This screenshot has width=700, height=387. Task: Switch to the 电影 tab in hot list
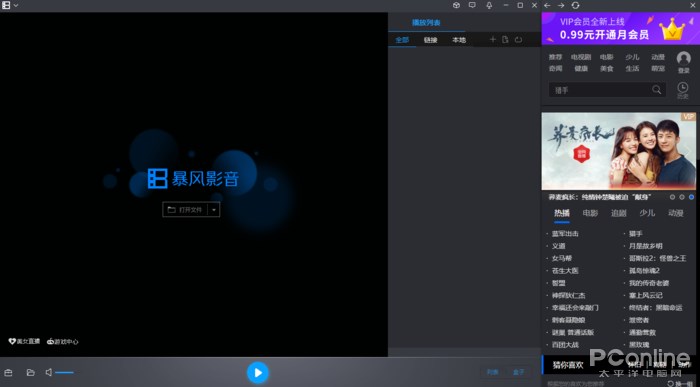point(590,213)
